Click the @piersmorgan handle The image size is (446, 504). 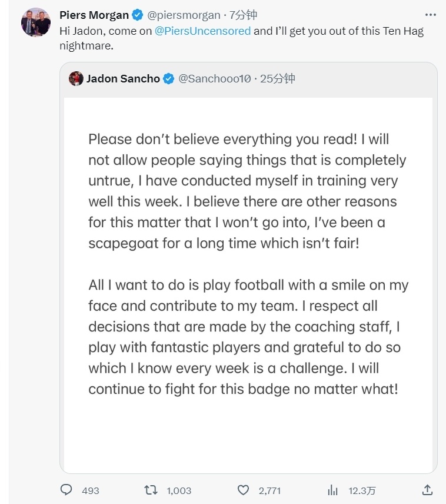183,15
